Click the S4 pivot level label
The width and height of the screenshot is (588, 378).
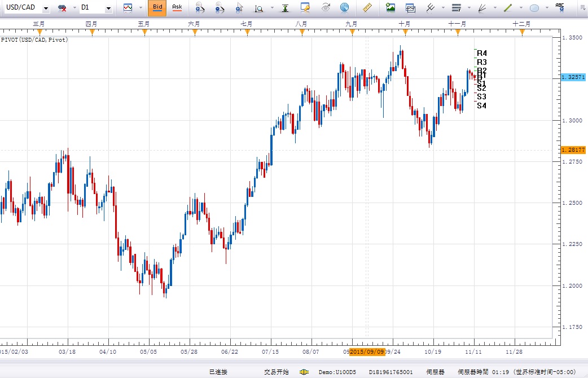coord(481,106)
